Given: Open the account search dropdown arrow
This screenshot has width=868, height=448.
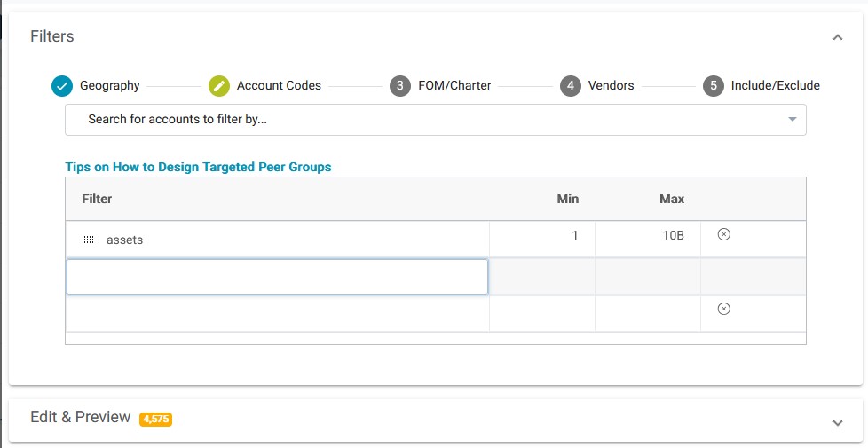Looking at the screenshot, I should pyautogui.click(x=792, y=120).
